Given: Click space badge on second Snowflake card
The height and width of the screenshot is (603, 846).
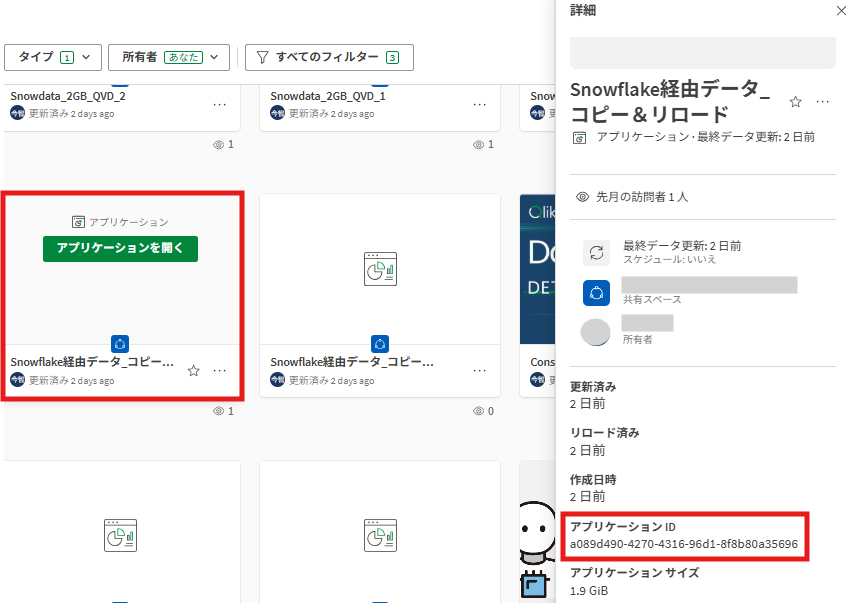Looking at the screenshot, I should coord(380,344).
